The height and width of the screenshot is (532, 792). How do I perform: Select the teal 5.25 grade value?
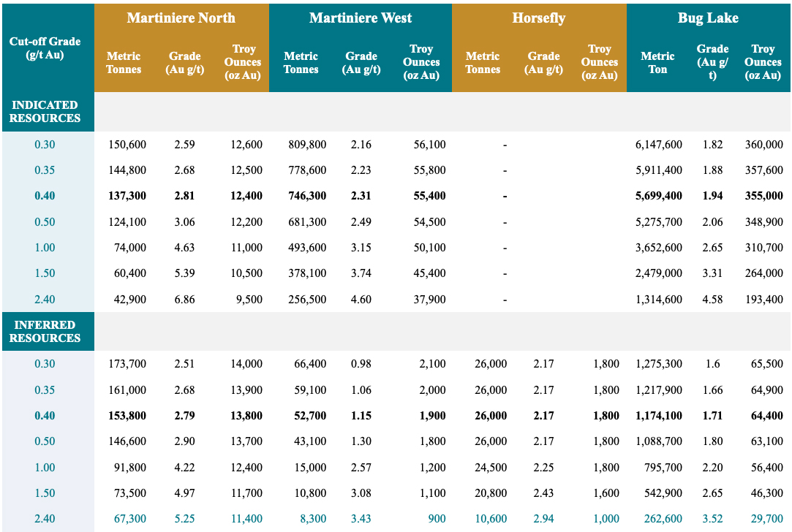[184, 519]
